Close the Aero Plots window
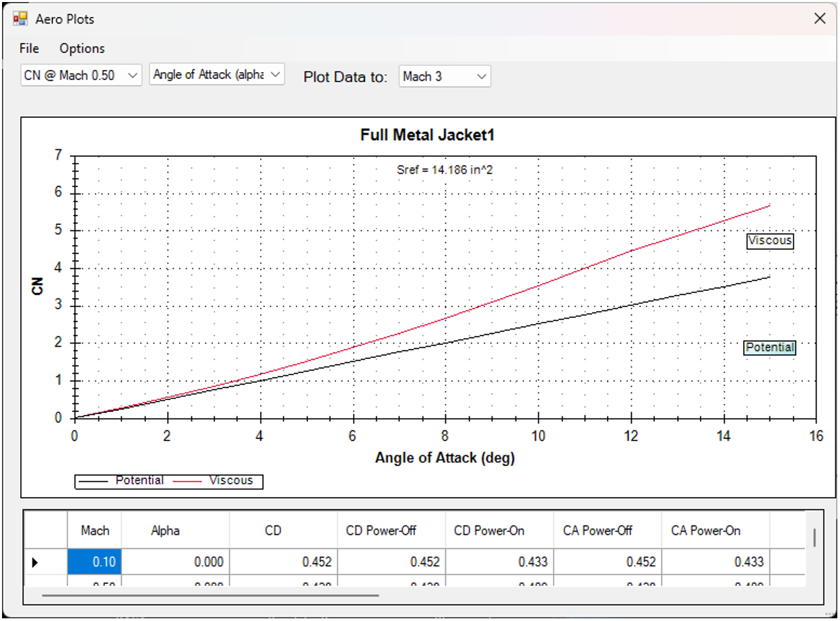Screen dimensions: 840x621 coord(819,19)
